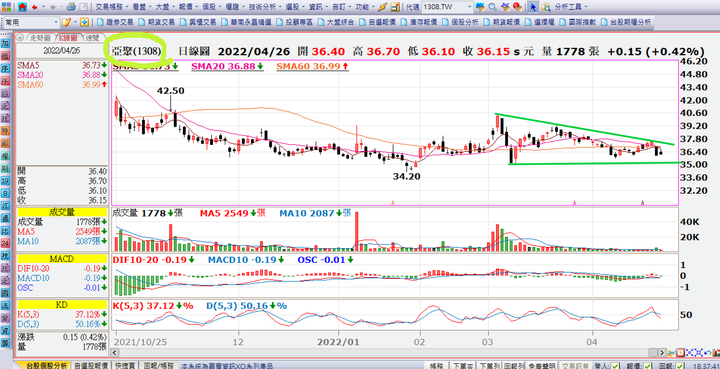Screen dimensions: 720x369
Task: Click the icon right of the magnifier
Action: pyautogui.click(x=505, y=7)
